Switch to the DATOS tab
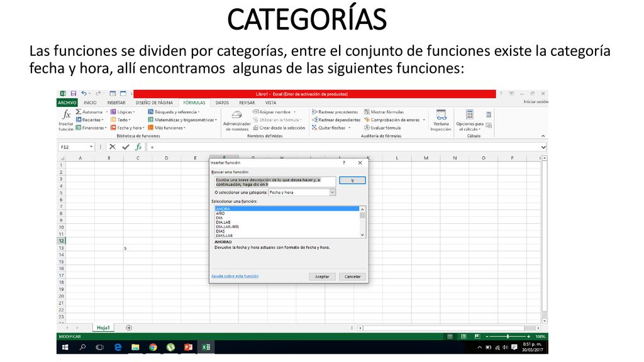Viewport: 644px width, 362px height. coord(222,102)
